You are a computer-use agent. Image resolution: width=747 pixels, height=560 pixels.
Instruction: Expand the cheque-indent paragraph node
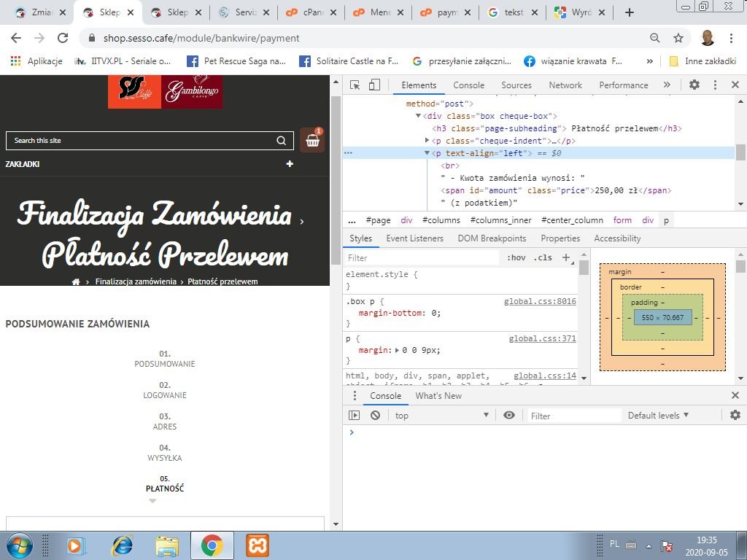pos(427,141)
